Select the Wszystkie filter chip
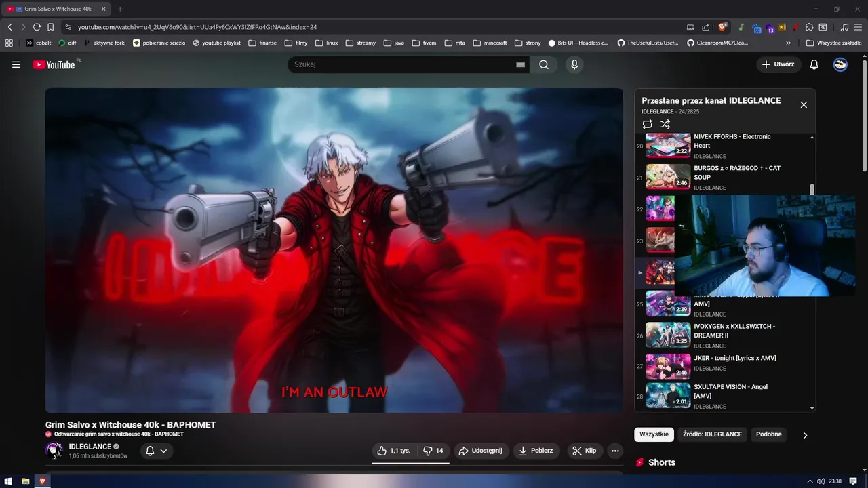 654,434
